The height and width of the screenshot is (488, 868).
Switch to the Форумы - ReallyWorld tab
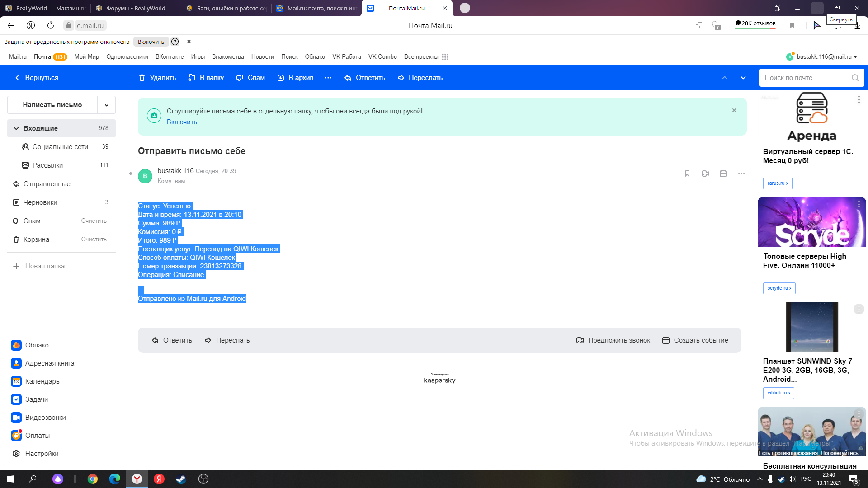pos(136,8)
